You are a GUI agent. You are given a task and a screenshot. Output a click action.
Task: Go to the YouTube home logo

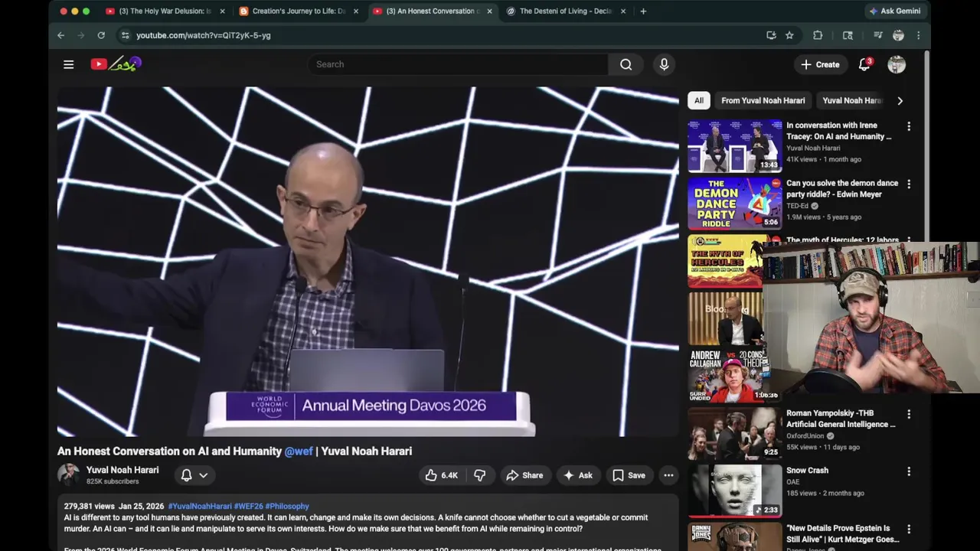point(116,64)
